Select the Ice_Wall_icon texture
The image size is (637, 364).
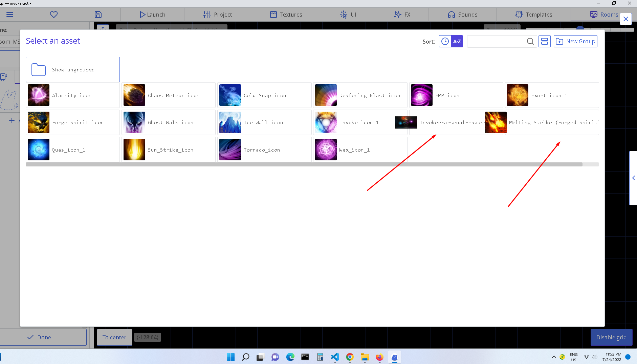264,122
